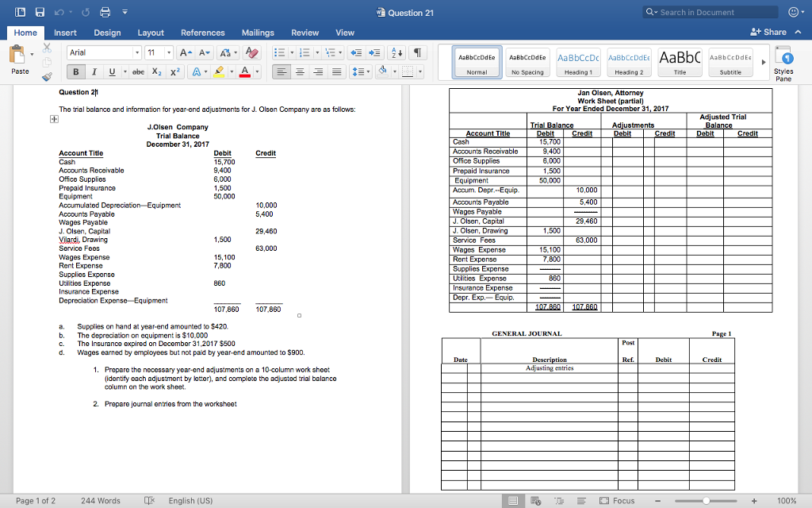Image resolution: width=812 pixels, height=508 pixels.
Task: Toggle bold formatting
Action: 75,71
